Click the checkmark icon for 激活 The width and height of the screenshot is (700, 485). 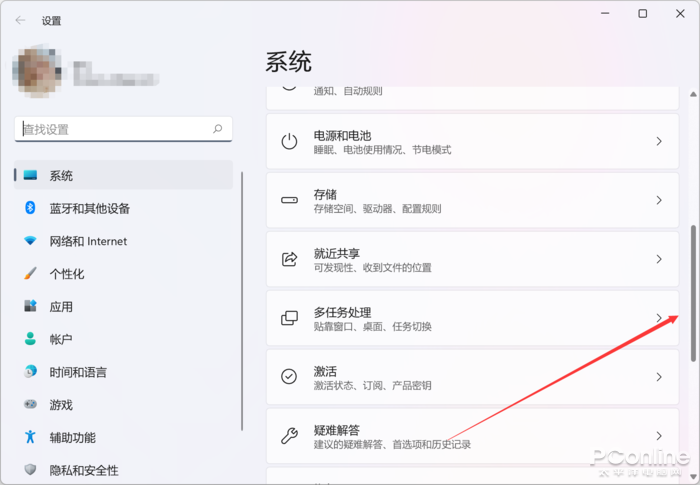(x=289, y=376)
